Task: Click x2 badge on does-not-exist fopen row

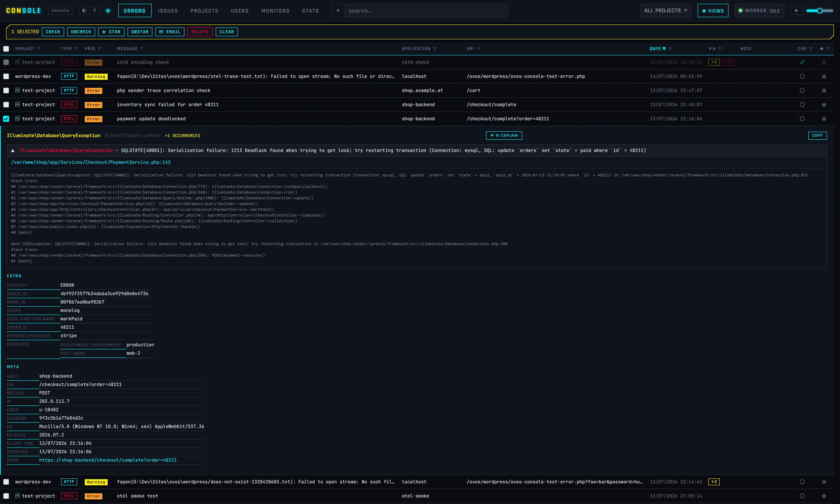Action: point(714,482)
